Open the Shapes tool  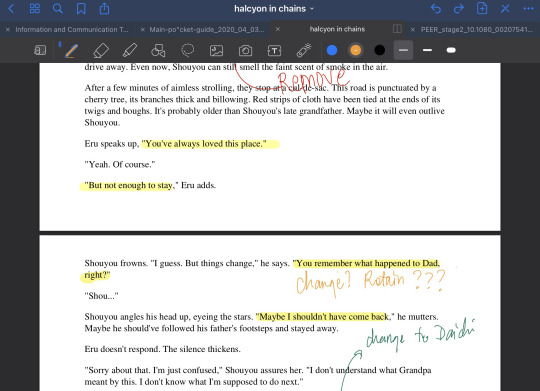[x=158, y=51]
